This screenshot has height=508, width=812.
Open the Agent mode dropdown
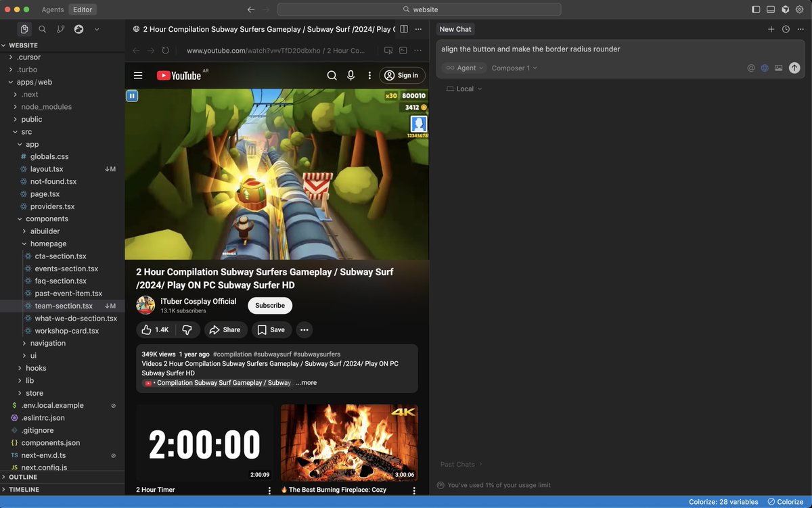(464, 68)
